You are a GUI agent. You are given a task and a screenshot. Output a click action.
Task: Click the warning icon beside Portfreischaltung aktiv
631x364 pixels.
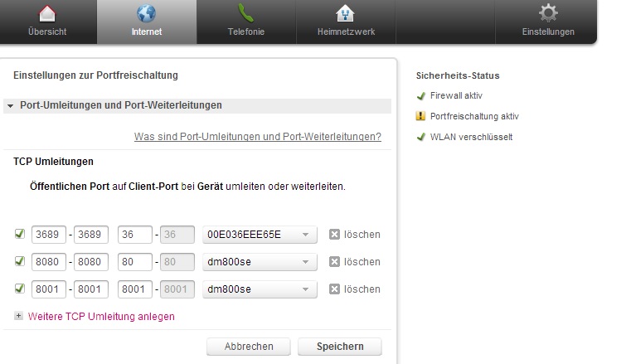pos(420,116)
